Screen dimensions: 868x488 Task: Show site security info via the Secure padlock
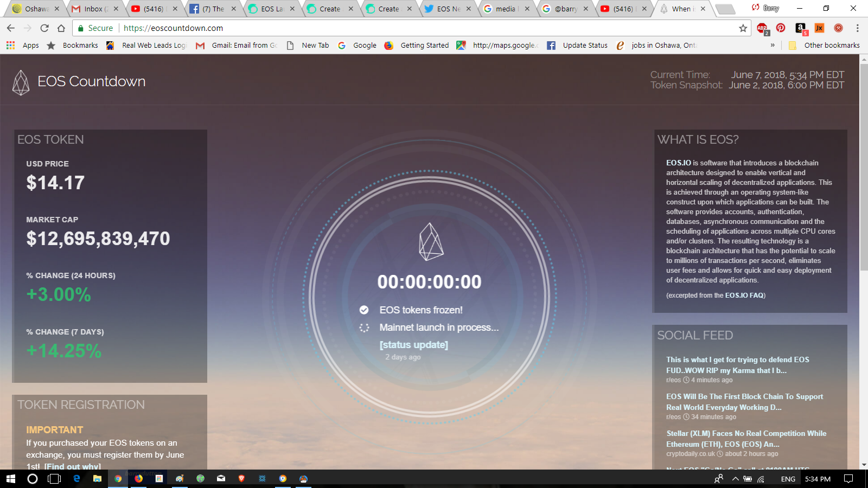95,28
